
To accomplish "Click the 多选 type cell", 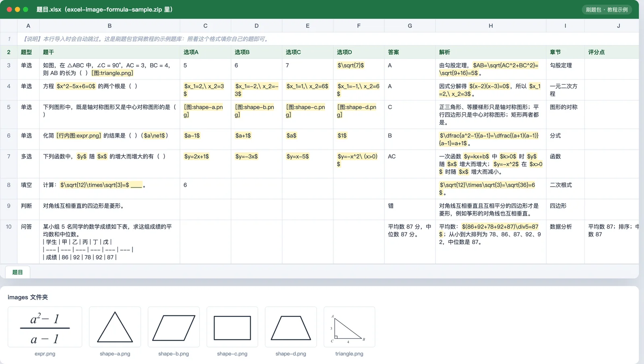I will tap(28, 164).
